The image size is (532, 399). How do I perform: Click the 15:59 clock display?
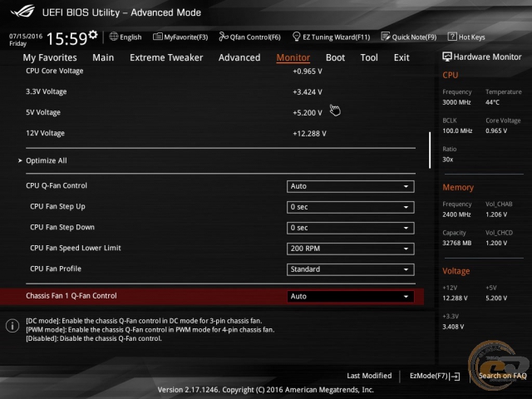point(66,39)
